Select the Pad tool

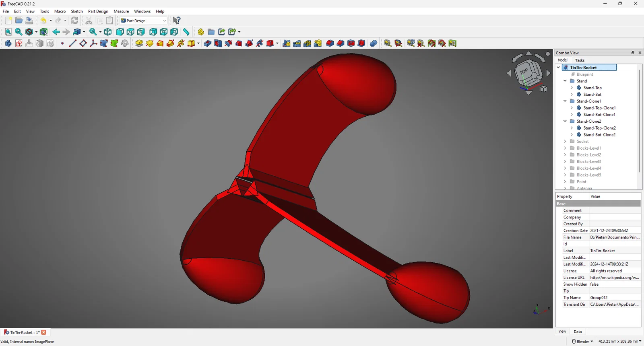point(139,43)
